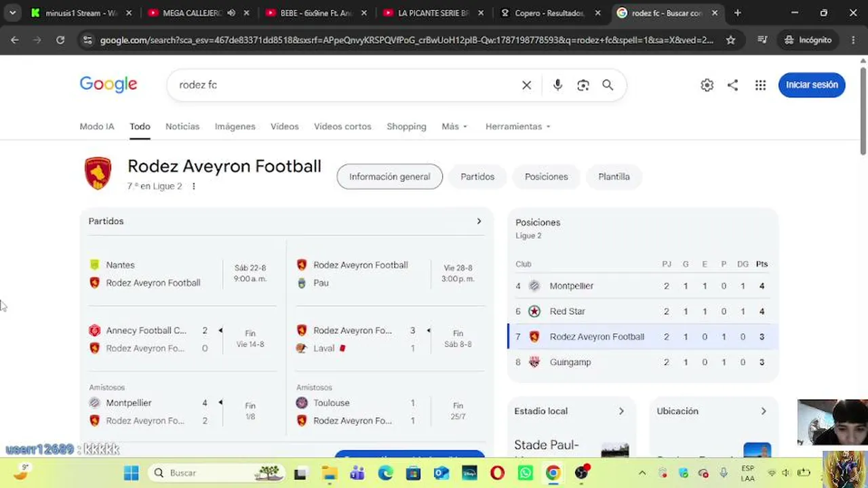Switch to Modo IA tab

pos(97,127)
